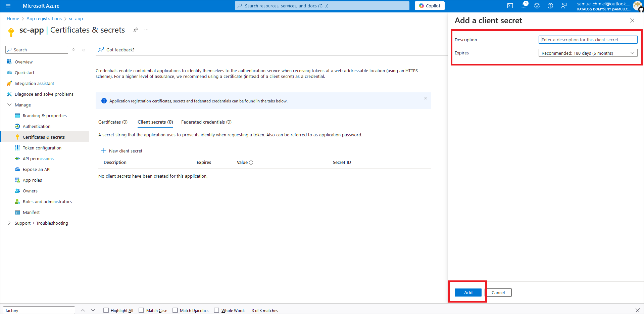The height and width of the screenshot is (314, 644).
Task: Pin the sc-app page with pin icon
Action: click(136, 30)
